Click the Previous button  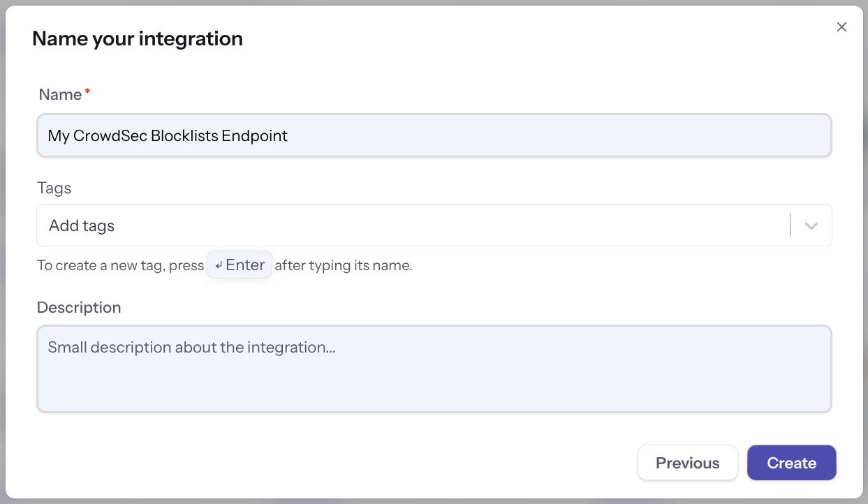click(x=687, y=462)
